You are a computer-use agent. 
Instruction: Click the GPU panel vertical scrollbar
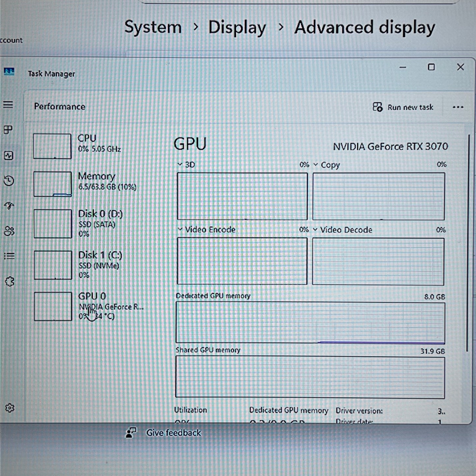click(x=468, y=243)
